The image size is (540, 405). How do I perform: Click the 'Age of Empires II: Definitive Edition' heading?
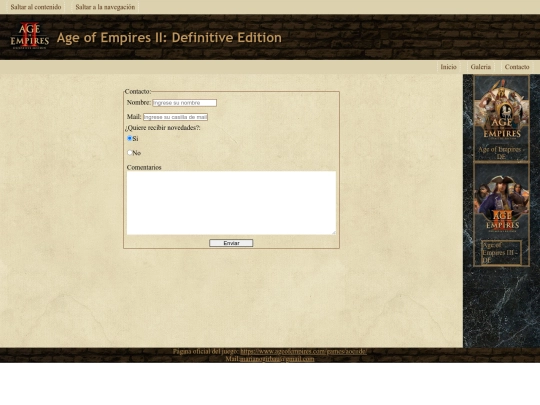pos(169,38)
